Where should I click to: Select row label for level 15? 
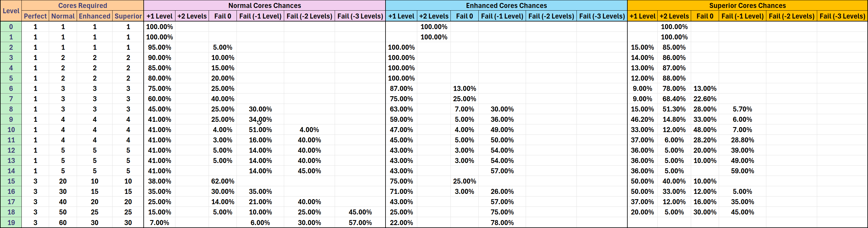click(11, 181)
